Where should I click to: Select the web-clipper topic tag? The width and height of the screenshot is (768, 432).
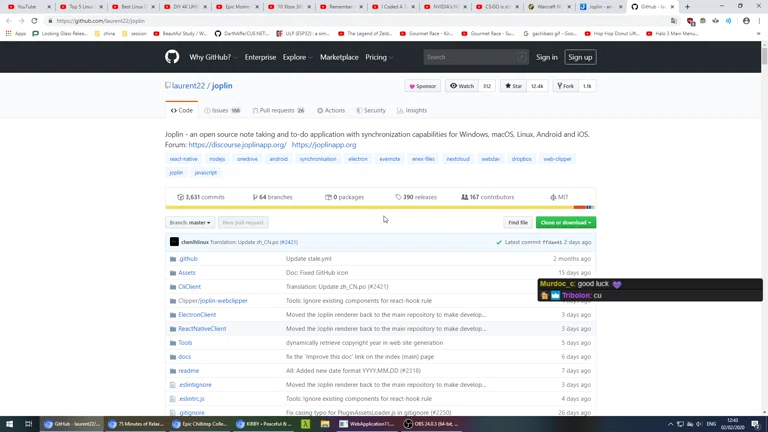tap(557, 159)
